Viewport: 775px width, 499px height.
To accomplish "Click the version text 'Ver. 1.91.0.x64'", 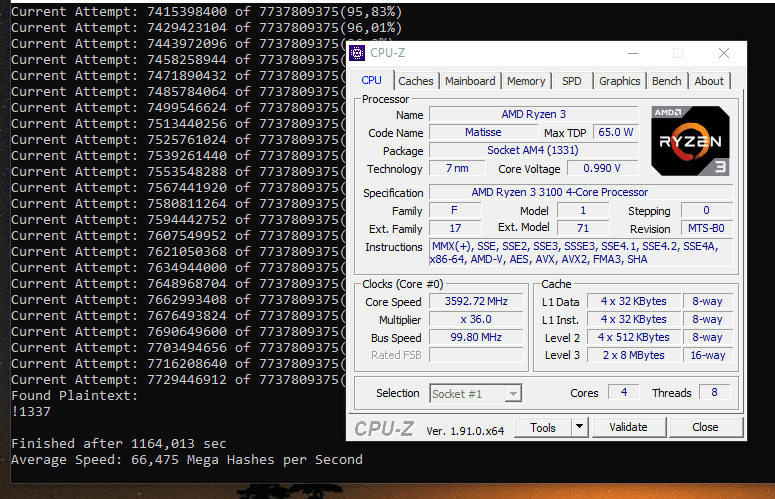I will [465, 431].
